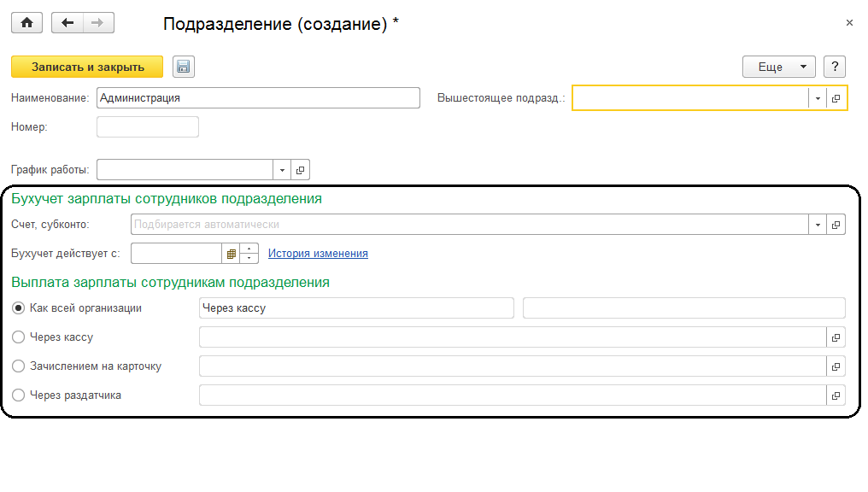The width and height of the screenshot is (868, 492).
Task: Go back with the left arrow
Action: coord(67,23)
